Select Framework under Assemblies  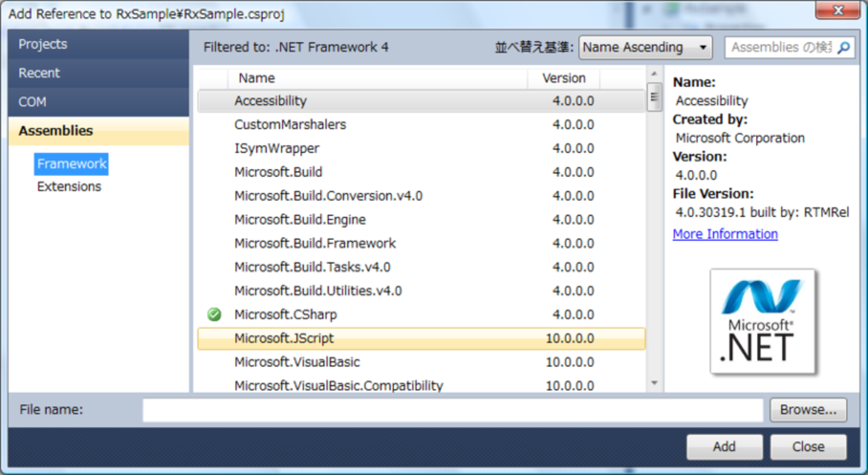71,164
